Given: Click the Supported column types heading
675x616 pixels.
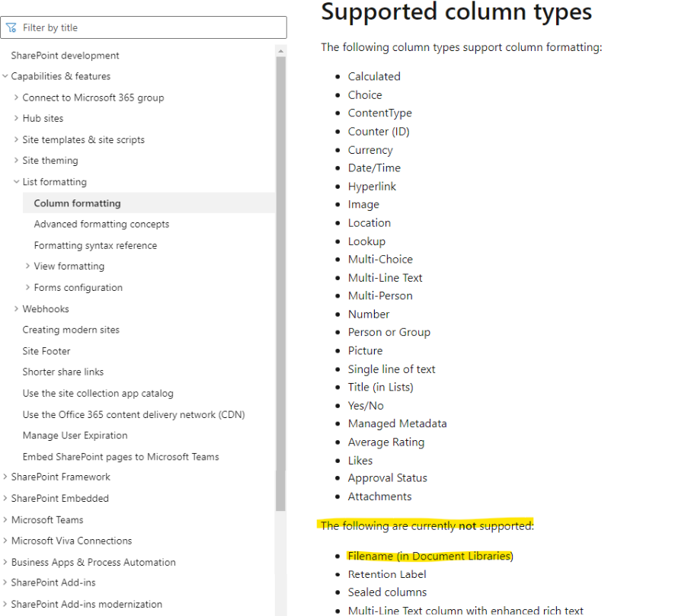Looking at the screenshot, I should (x=456, y=11).
